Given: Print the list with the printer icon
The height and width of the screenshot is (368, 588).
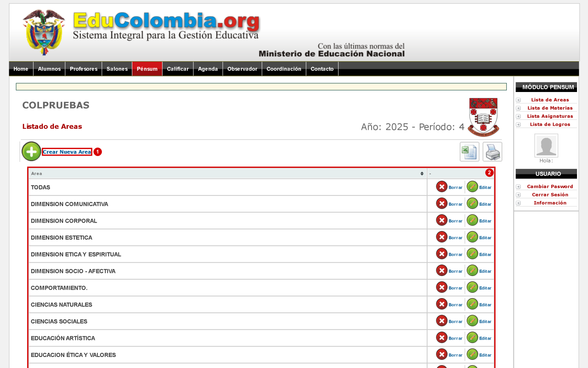Looking at the screenshot, I should [x=492, y=152].
